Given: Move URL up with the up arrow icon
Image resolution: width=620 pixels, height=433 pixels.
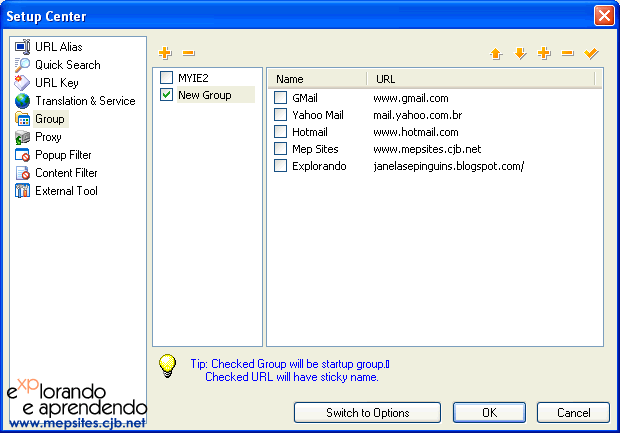Looking at the screenshot, I should (x=496, y=53).
